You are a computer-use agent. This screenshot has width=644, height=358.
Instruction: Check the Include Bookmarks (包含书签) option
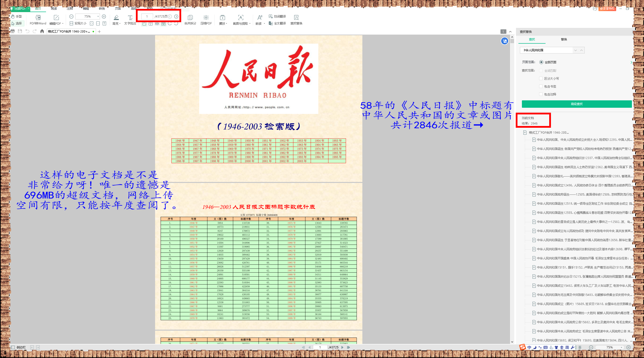tap(541, 86)
